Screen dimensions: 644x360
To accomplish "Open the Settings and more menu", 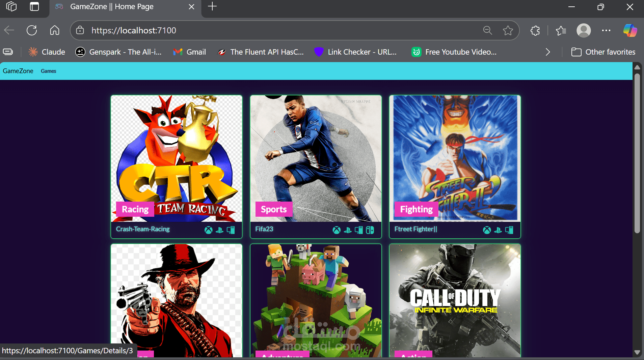I will 607,30.
